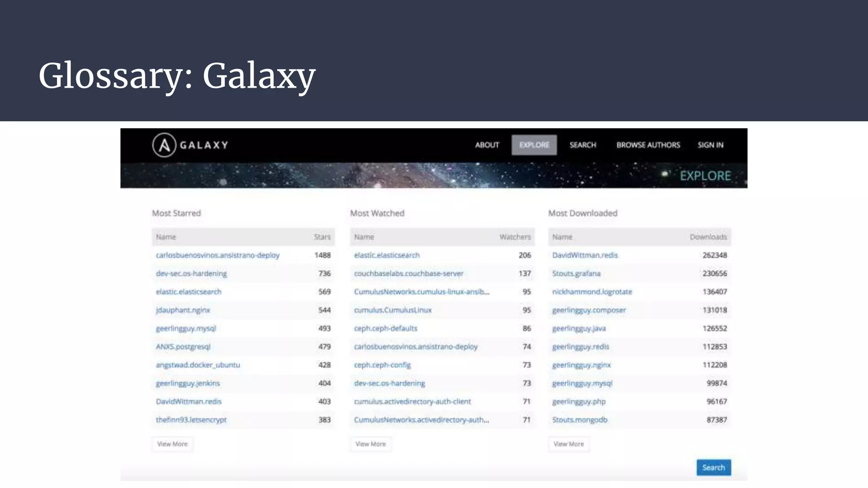Image resolution: width=868 pixels, height=488 pixels.
Task: Open DavidWittman.redis in Most Starred
Action: (x=189, y=401)
